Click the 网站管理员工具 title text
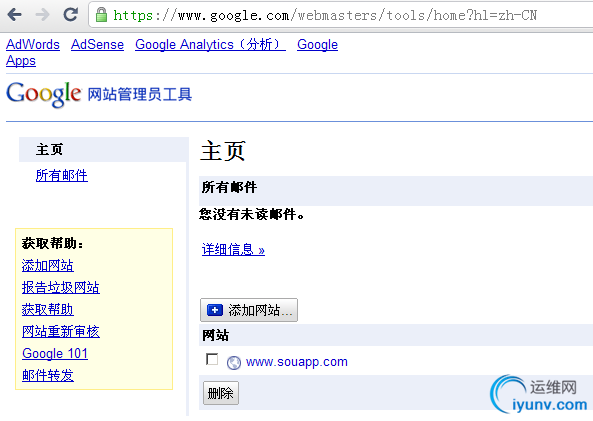The height and width of the screenshot is (421, 593). [x=140, y=95]
